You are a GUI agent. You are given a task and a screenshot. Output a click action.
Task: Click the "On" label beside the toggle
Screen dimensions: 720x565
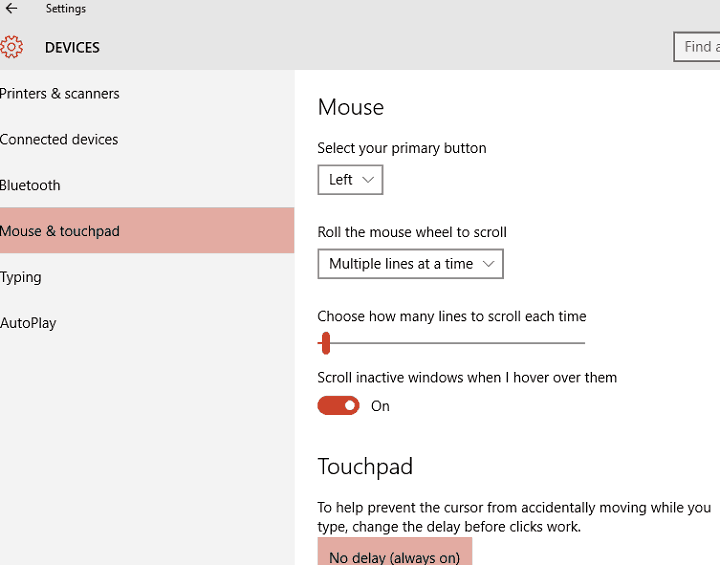[x=380, y=406]
